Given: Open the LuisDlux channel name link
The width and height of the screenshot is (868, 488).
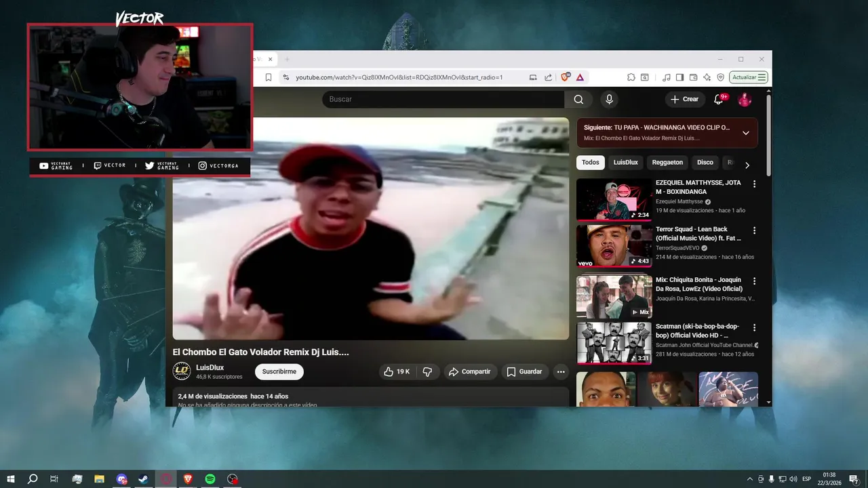Looking at the screenshot, I should point(210,367).
